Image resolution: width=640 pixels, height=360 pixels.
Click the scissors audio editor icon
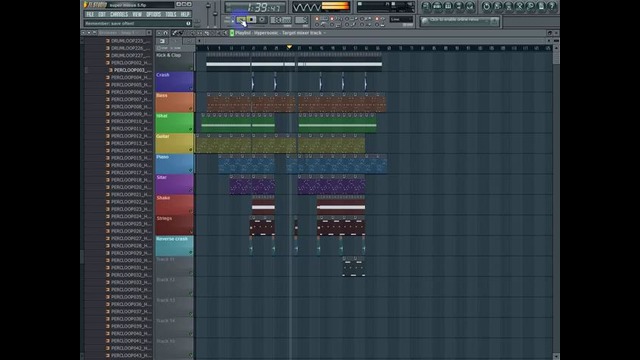[520, 6]
